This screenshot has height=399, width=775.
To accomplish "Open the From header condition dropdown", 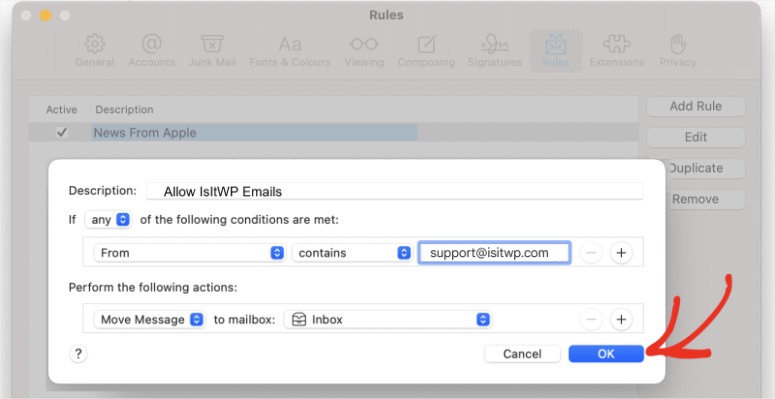I will (x=189, y=253).
